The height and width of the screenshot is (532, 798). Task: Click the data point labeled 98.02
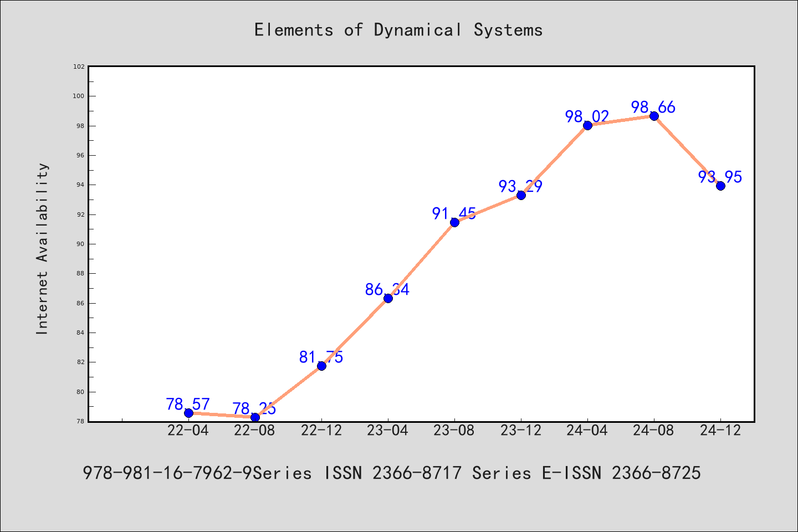587,125
